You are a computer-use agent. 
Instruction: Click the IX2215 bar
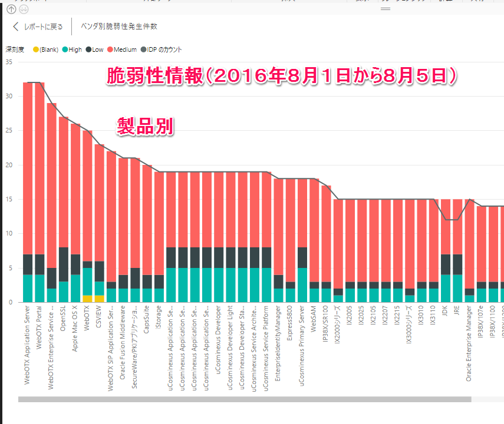398,250
